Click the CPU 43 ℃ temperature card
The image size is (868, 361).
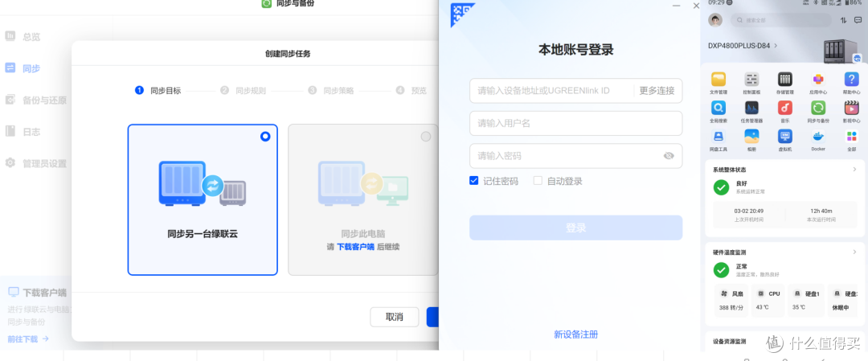coord(768,301)
